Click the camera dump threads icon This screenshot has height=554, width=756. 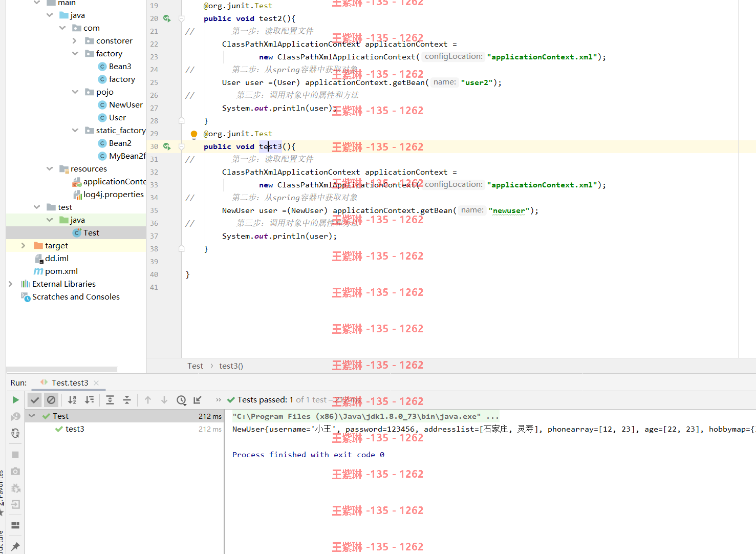point(15,471)
